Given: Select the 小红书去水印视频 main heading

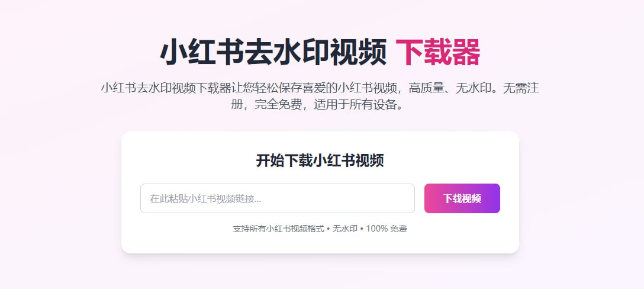Looking at the screenshot, I should tap(273, 53).
